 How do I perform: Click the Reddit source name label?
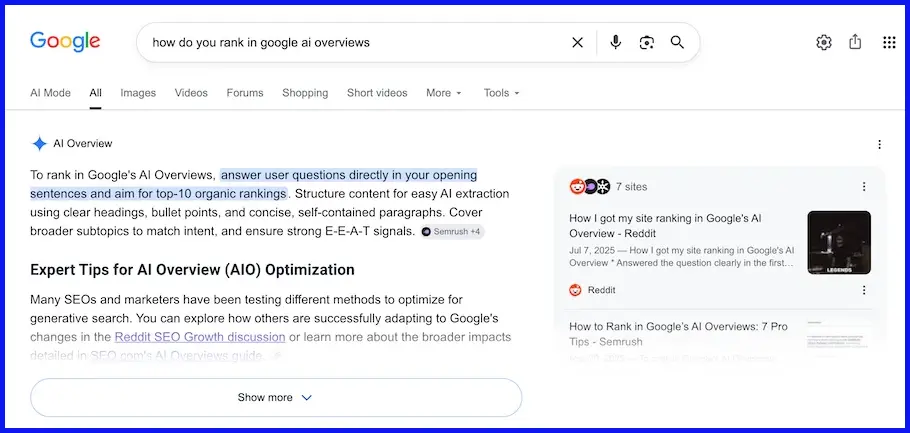point(601,290)
